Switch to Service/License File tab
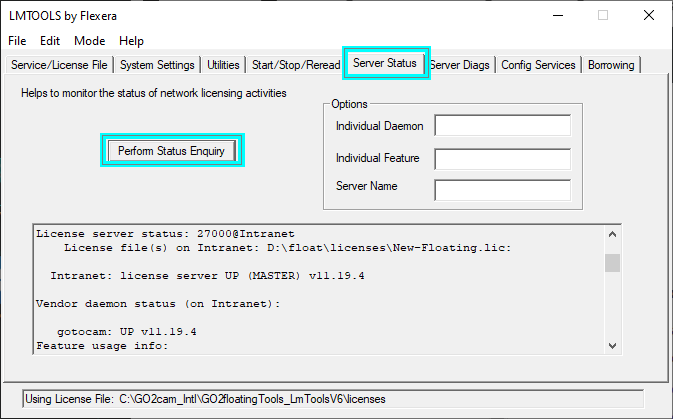 [60, 65]
